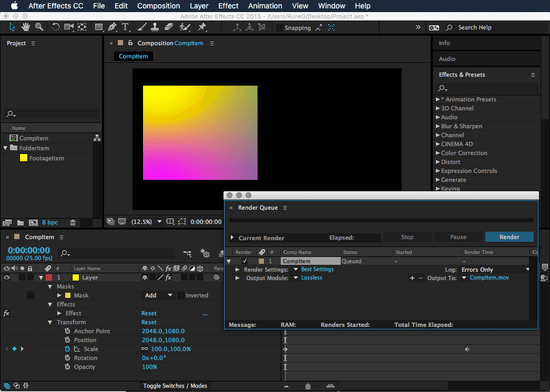Click the timeline zoom slider handle
Image resolution: width=550 pixels, height=392 pixels.
coord(308,386)
